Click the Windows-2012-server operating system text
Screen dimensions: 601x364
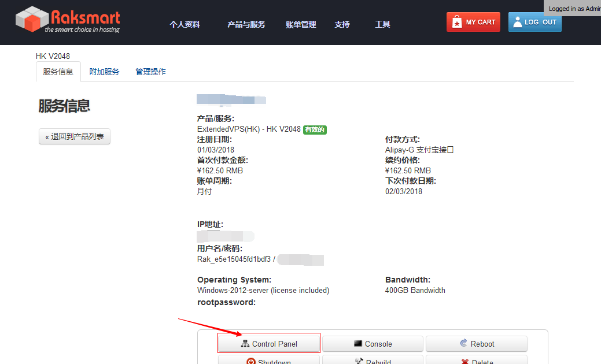click(x=263, y=291)
